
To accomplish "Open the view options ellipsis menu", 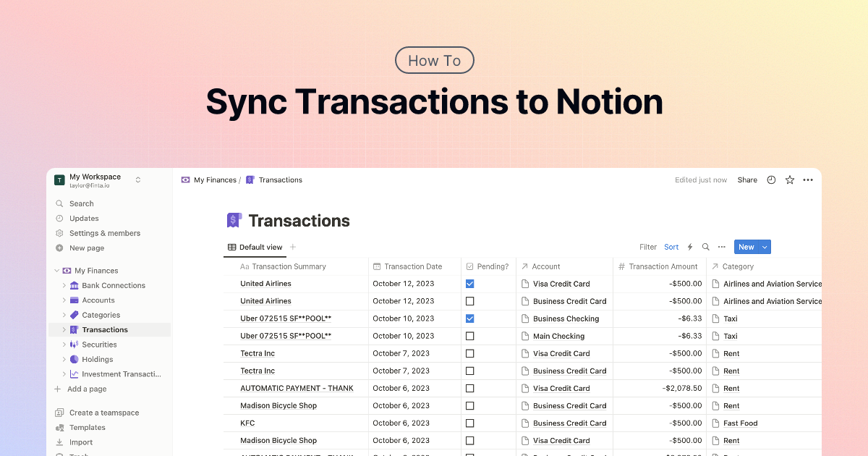I will click(721, 247).
